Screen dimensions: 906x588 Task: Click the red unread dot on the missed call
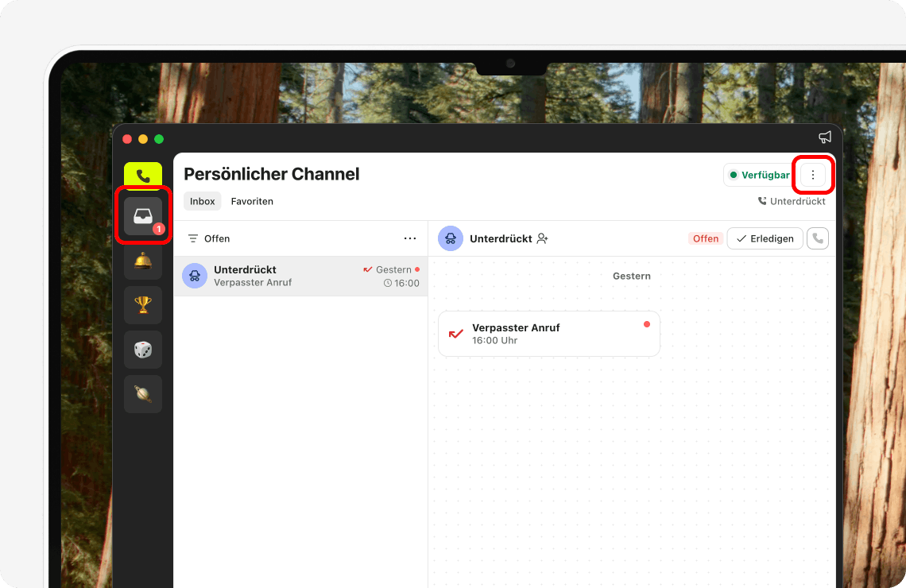pyautogui.click(x=647, y=323)
